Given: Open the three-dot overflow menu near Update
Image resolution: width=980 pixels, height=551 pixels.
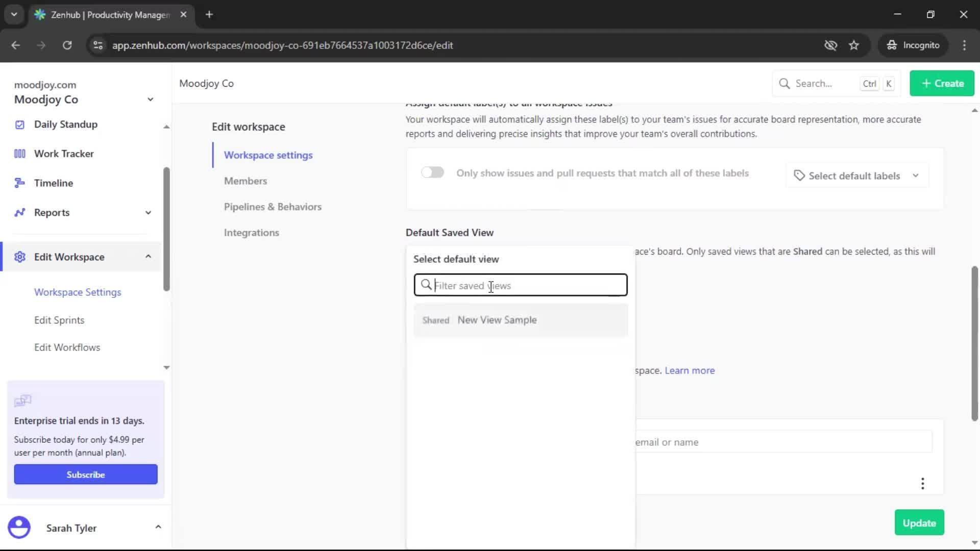Looking at the screenshot, I should 923,483.
